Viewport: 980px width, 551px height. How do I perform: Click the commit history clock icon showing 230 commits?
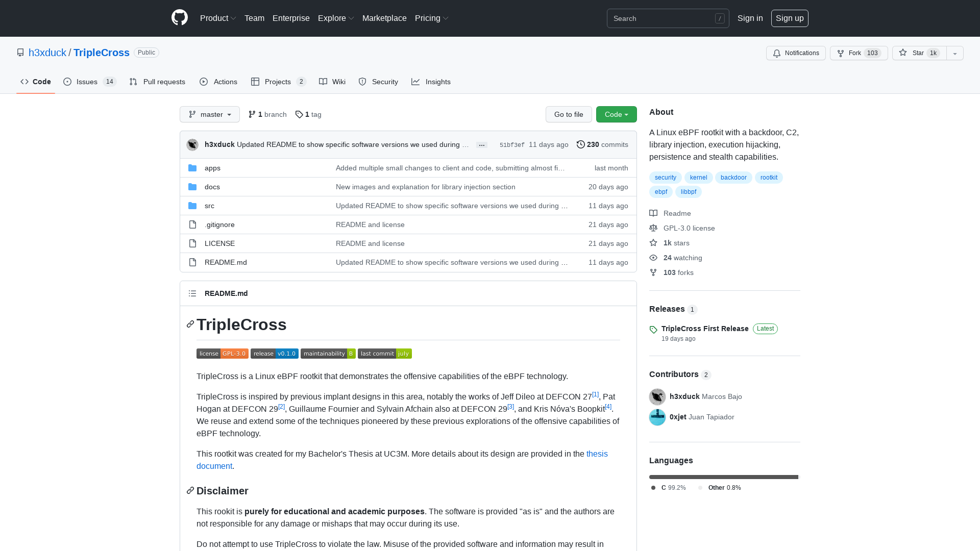pos(580,144)
